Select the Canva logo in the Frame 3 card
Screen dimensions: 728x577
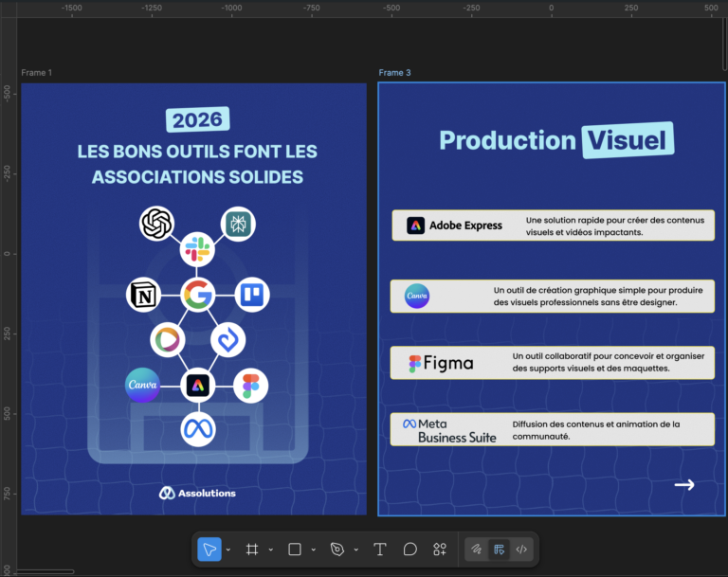417,296
